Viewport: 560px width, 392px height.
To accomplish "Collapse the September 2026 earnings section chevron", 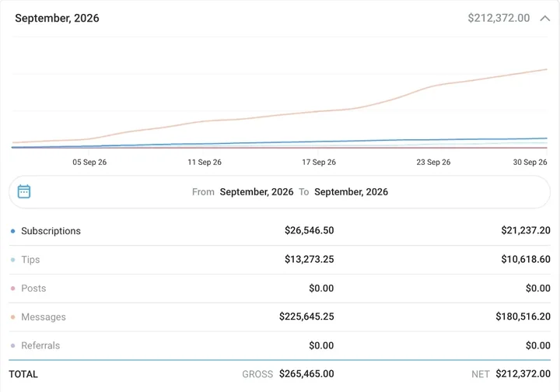I will click(x=544, y=18).
